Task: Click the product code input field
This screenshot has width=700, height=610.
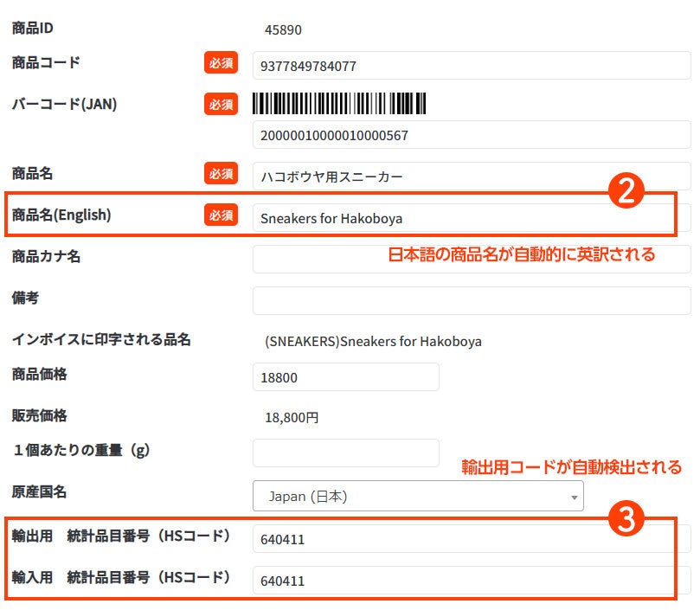Action: tap(471, 66)
